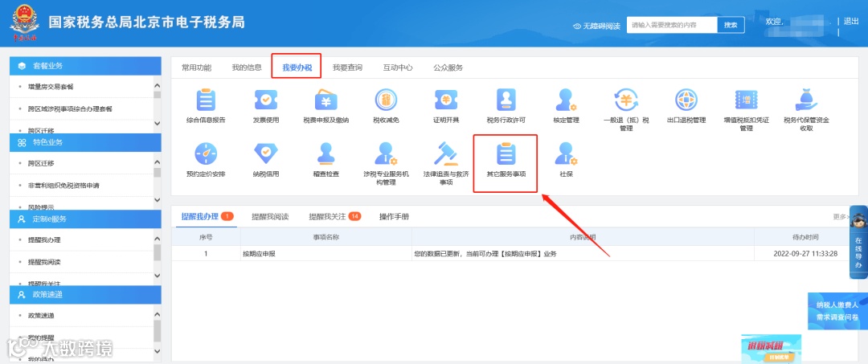Open 证明开具 icon
The height and width of the screenshot is (364, 868).
coord(445,100)
